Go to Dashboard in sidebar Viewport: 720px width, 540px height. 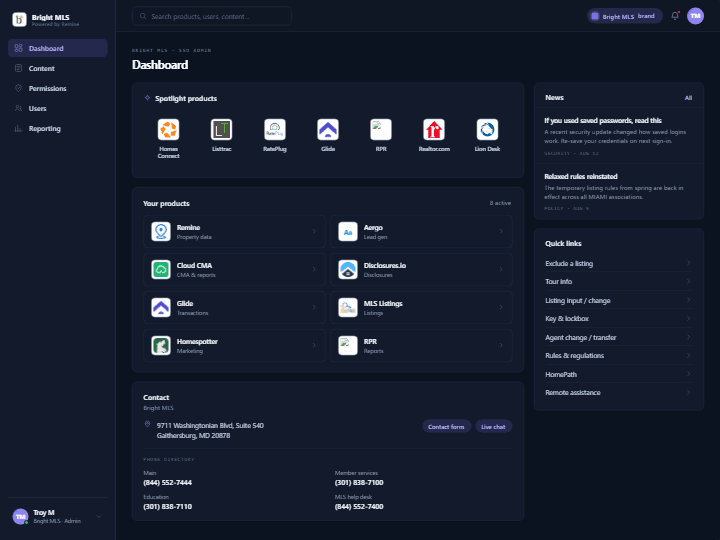[58, 48]
